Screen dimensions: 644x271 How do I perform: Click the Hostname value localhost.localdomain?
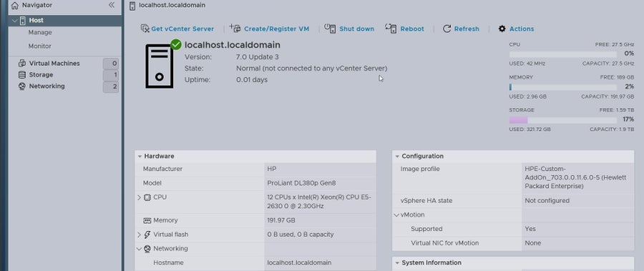pyautogui.click(x=299, y=263)
